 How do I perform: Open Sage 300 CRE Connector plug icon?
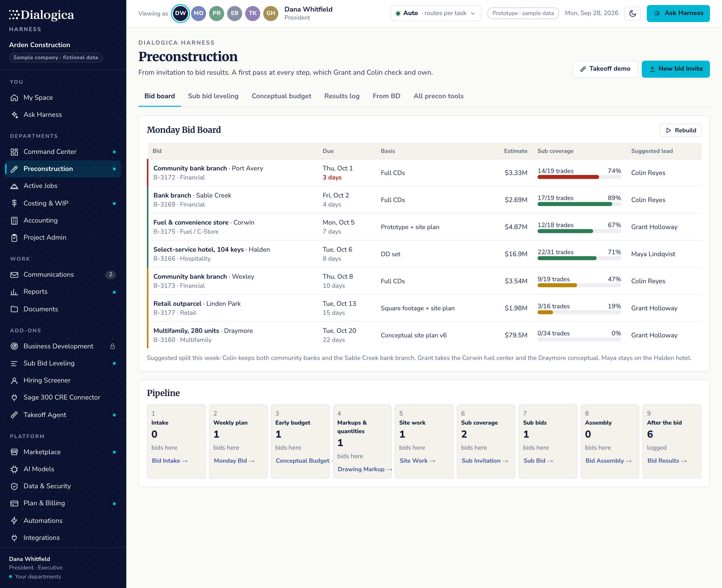tap(14, 398)
